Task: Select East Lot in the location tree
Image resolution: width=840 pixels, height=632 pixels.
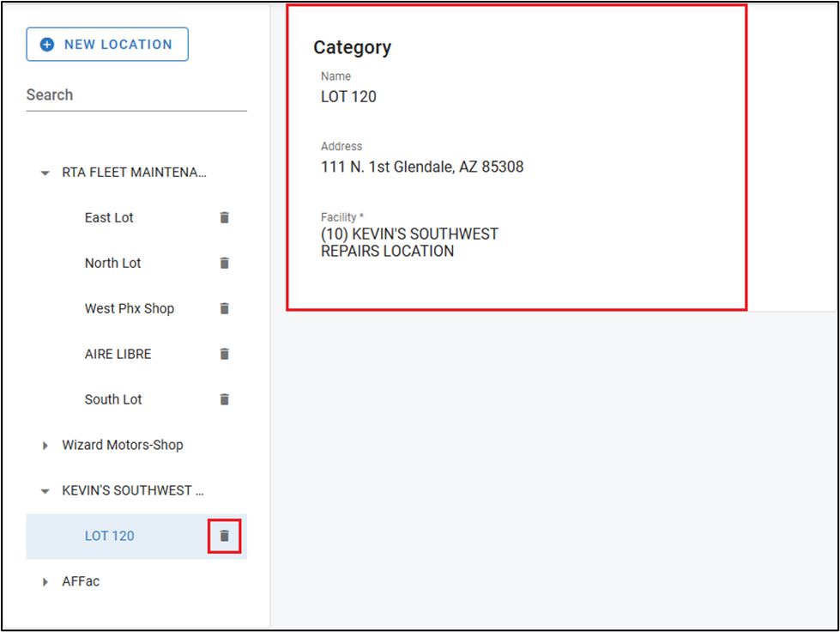Action: pos(109,218)
